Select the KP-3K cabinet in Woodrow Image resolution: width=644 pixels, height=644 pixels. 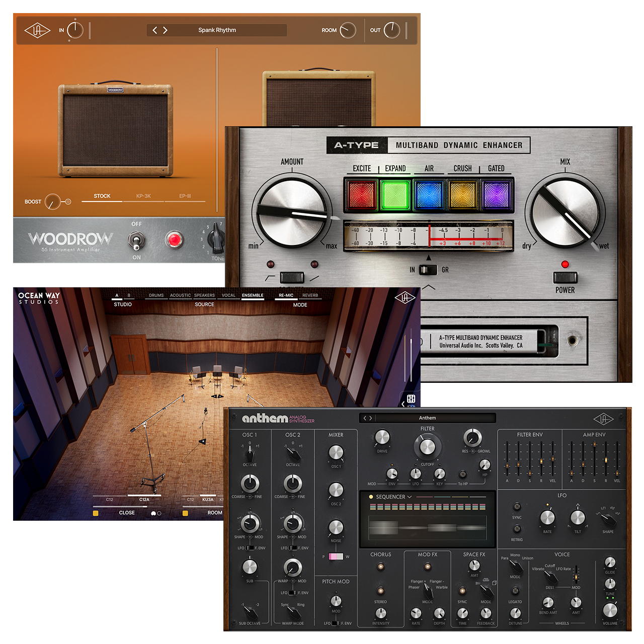click(143, 196)
